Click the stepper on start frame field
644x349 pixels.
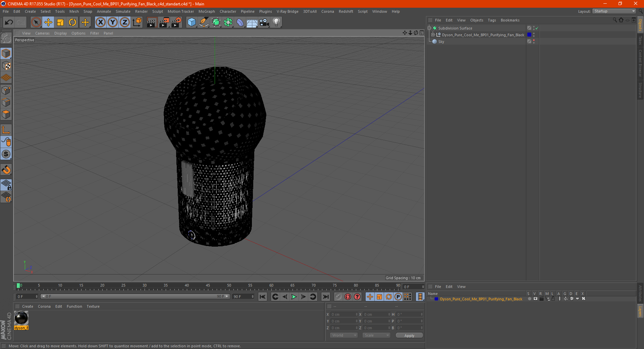(x=37, y=297)
